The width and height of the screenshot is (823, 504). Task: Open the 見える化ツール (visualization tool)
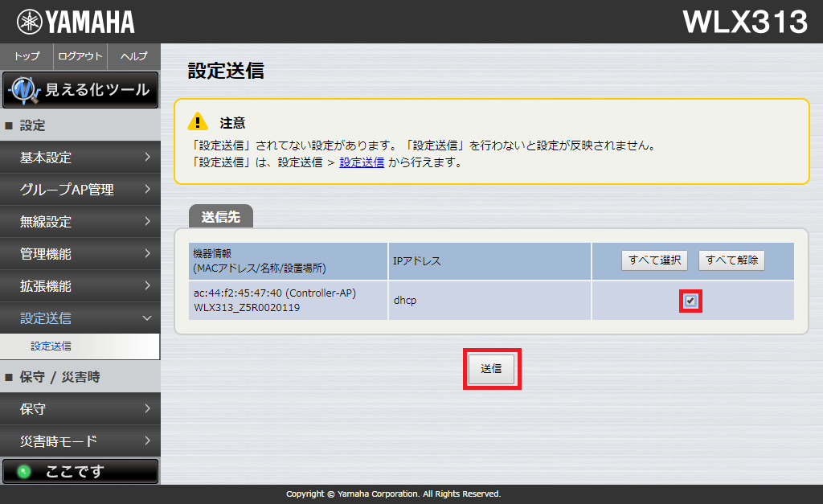click(x=80, y=90)
